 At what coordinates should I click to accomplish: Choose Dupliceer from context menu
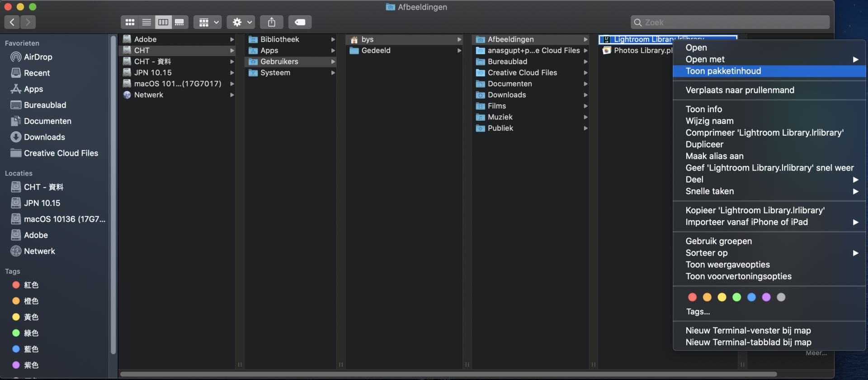[769, 144]
